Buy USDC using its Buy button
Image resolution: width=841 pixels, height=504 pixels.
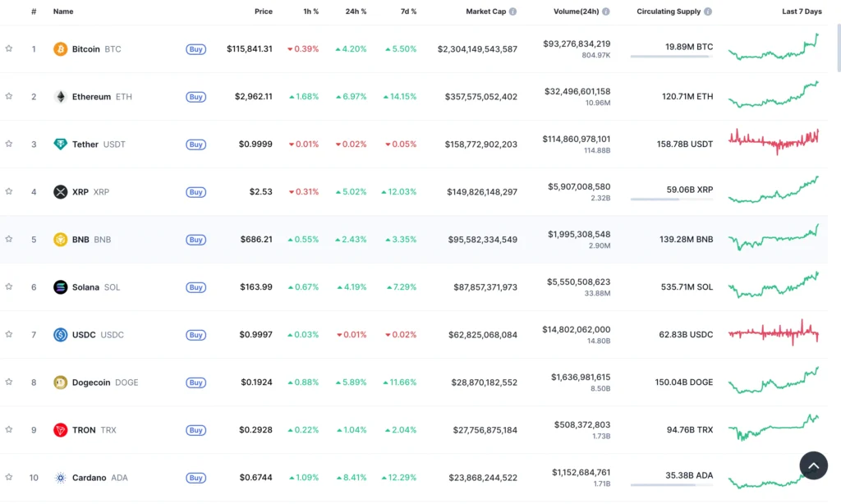[x=195, y=335]
